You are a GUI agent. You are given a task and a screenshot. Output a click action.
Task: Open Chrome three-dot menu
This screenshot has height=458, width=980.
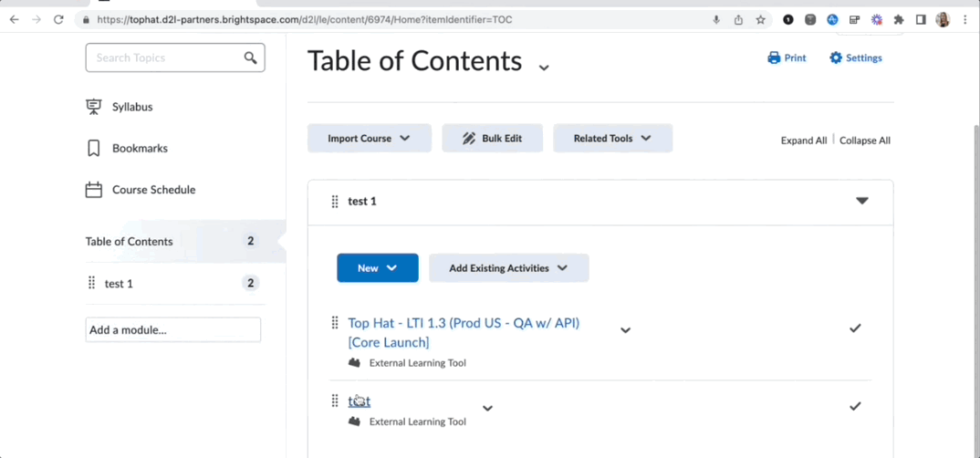(965, 20)
